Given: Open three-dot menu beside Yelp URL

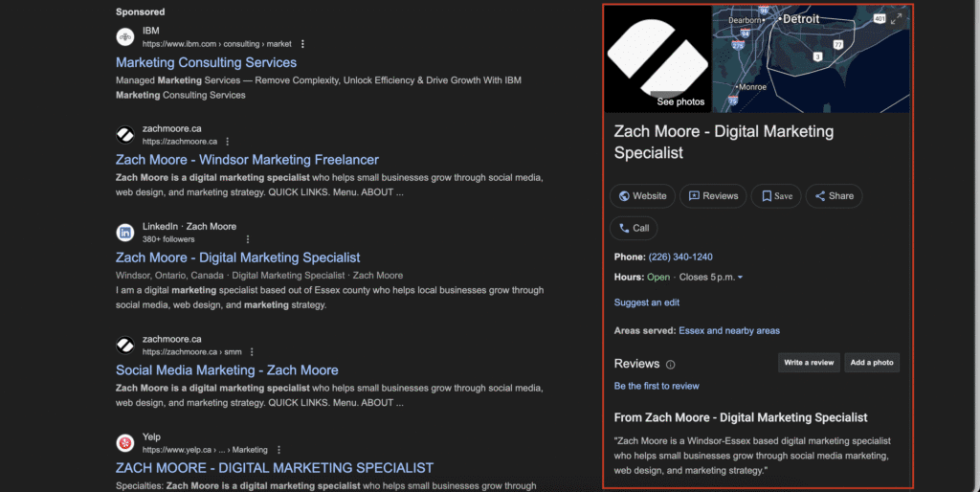Looking at the screenshot, I should (x=278, y=450).
